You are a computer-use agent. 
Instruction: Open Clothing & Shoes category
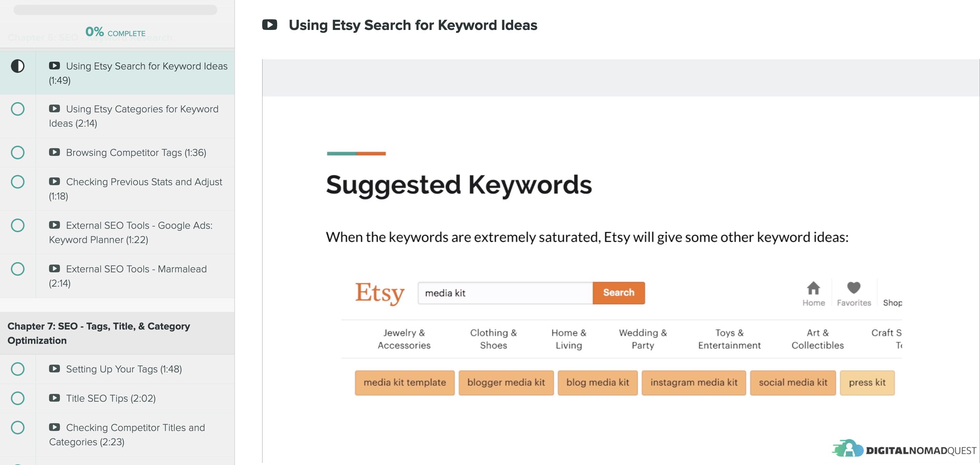[x=493, y=339]
